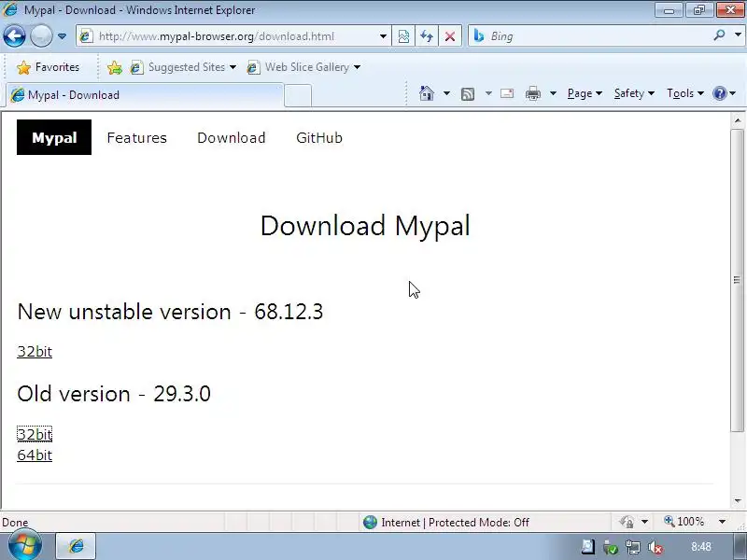Click the address bar URL field
The width and height of the screenshot is (747, 560).
pos(233,36)
